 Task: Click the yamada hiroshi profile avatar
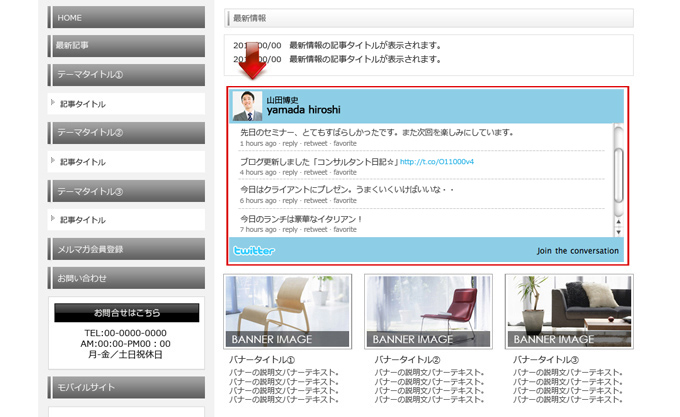(x=247, y=106)
